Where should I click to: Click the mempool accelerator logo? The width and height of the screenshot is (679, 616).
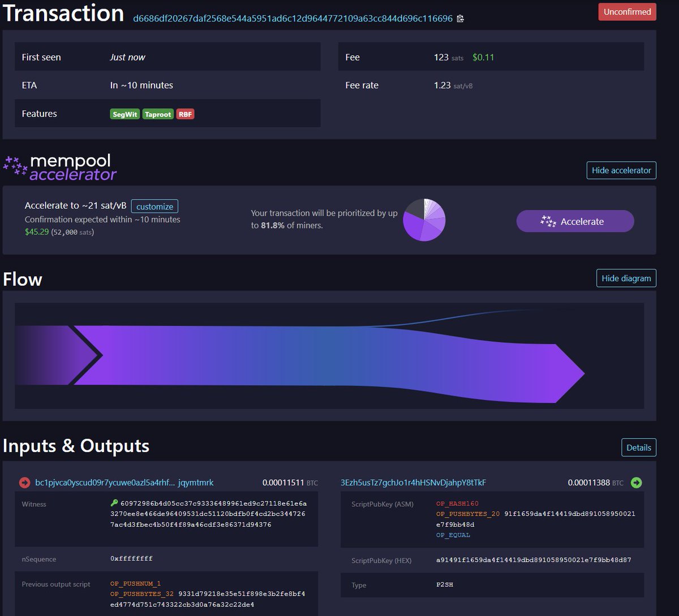(61, 167)
